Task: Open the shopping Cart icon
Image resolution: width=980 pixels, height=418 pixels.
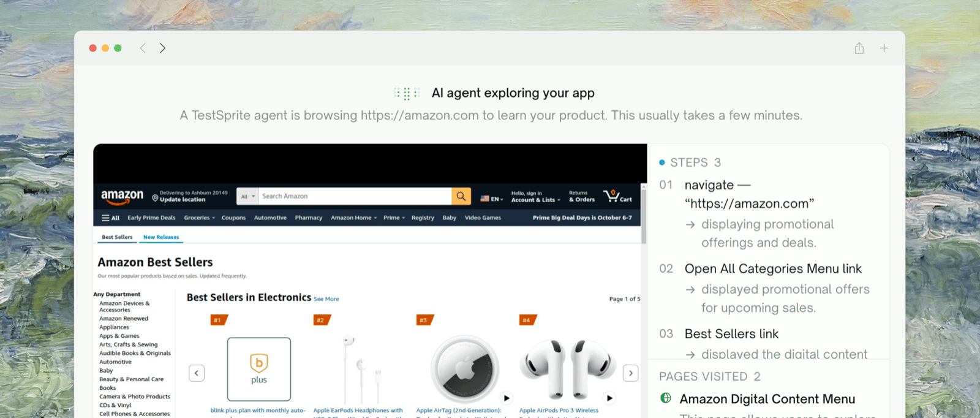Action: [x=617, y=196]
